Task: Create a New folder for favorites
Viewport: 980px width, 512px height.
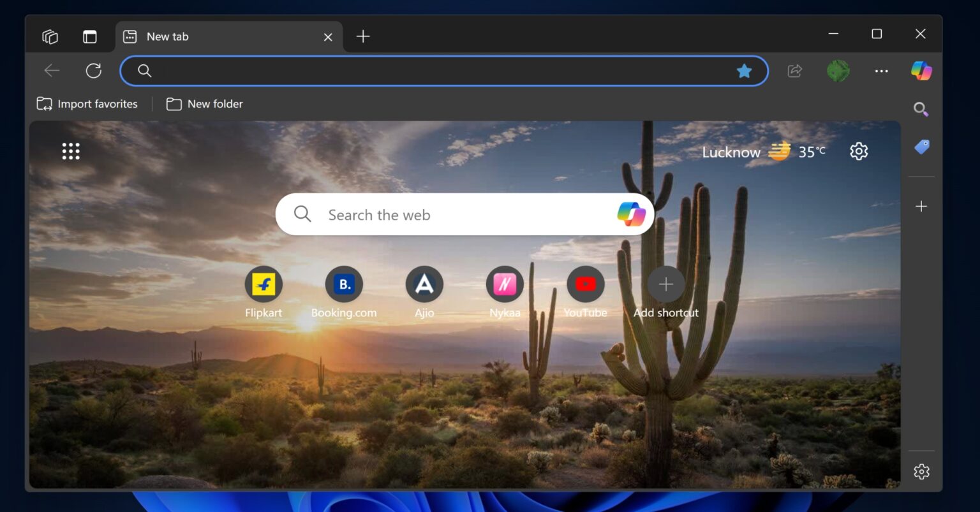Action: tap(204, 103)
